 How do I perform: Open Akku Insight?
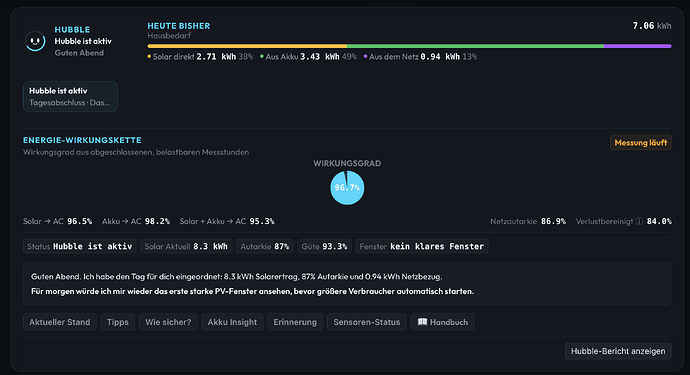[232, 322]
